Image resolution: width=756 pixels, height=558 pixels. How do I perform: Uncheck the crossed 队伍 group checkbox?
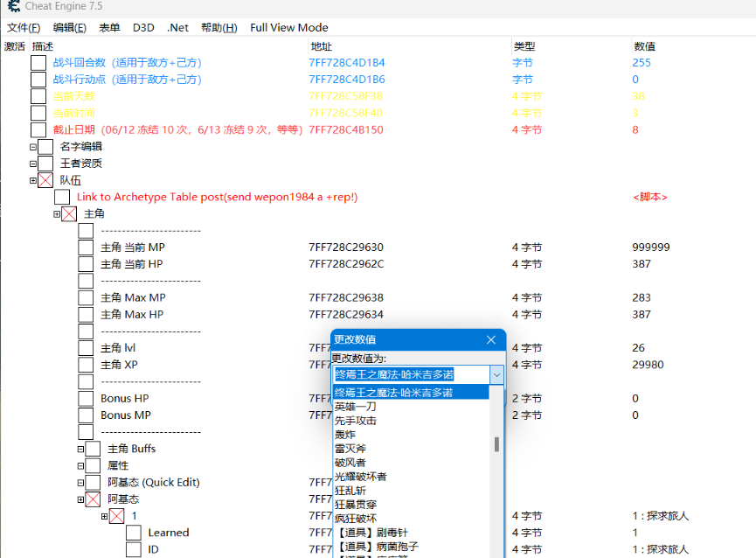45,180
